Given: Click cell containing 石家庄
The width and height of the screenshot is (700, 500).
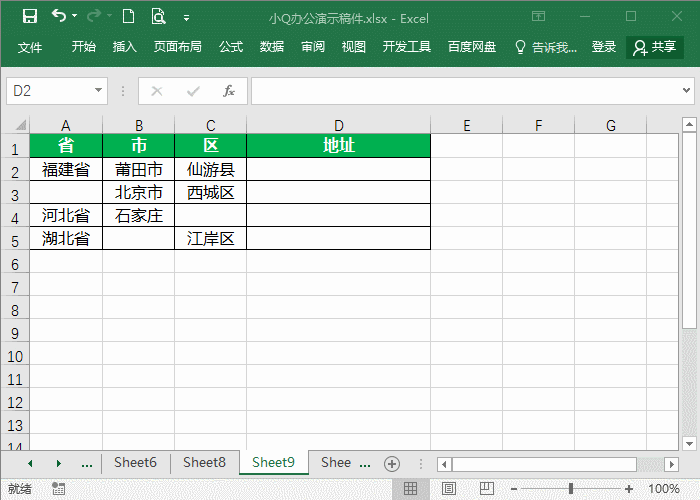Looking at the screenshot, I should point(138,216).
